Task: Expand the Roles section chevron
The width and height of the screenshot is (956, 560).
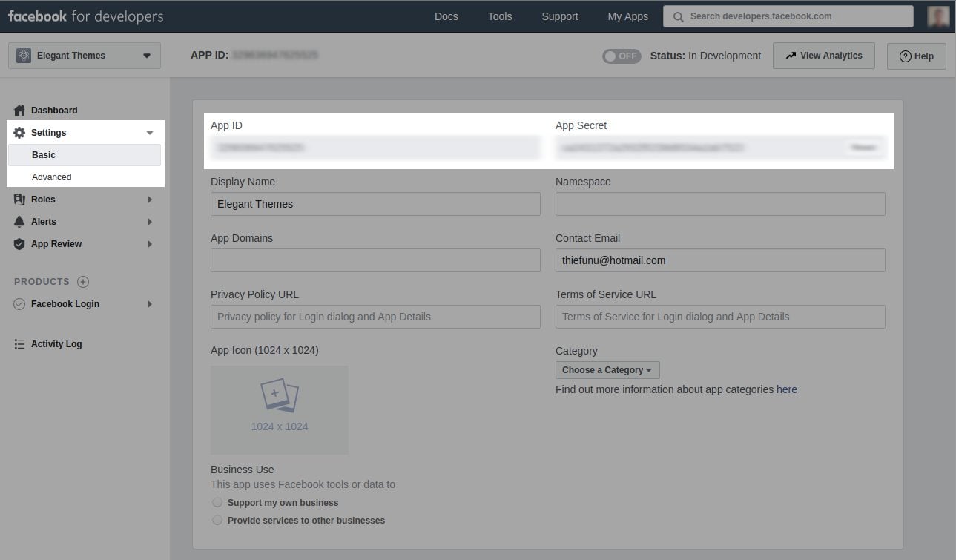Action: pyautogui.click(x=150, y=199)
